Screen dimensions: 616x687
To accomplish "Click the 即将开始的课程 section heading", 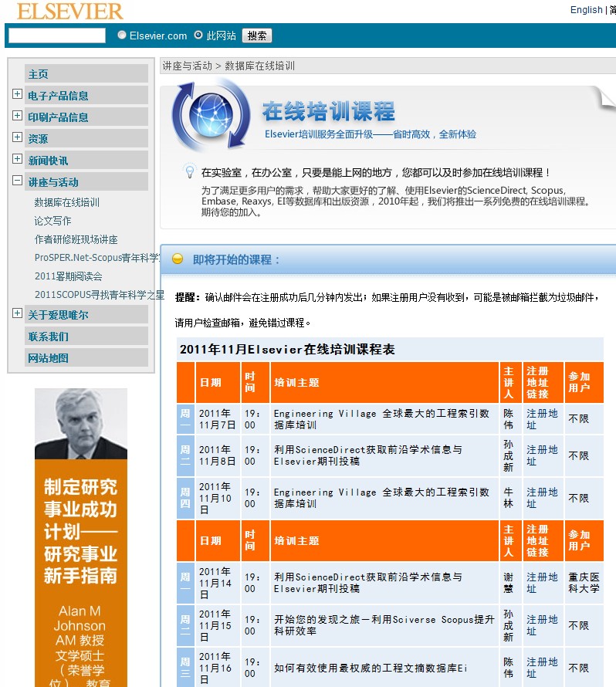I will [236, 259].
